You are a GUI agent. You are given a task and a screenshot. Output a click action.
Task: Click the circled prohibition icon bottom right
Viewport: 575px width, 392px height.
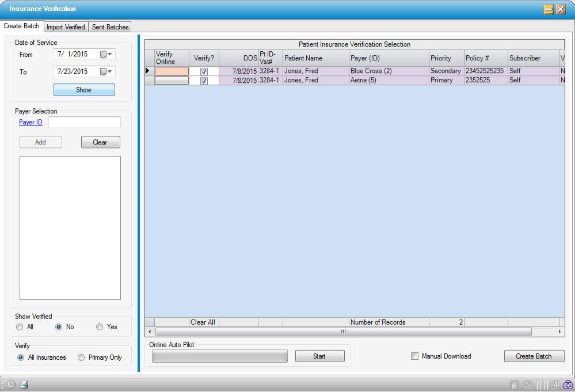pos(527,384)
